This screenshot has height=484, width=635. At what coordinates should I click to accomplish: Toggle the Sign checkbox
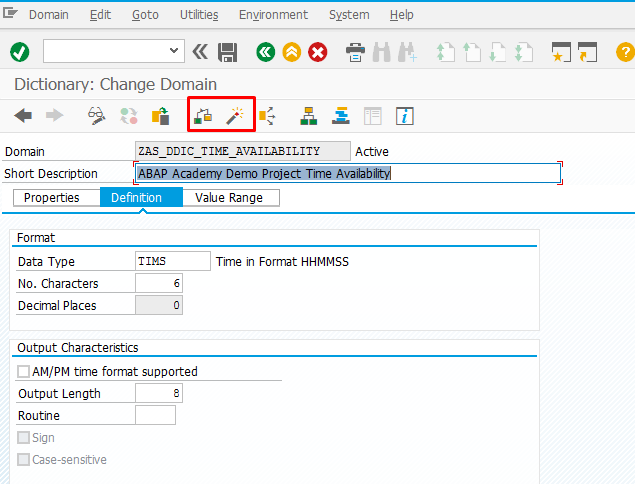click(x=23, y=437)
